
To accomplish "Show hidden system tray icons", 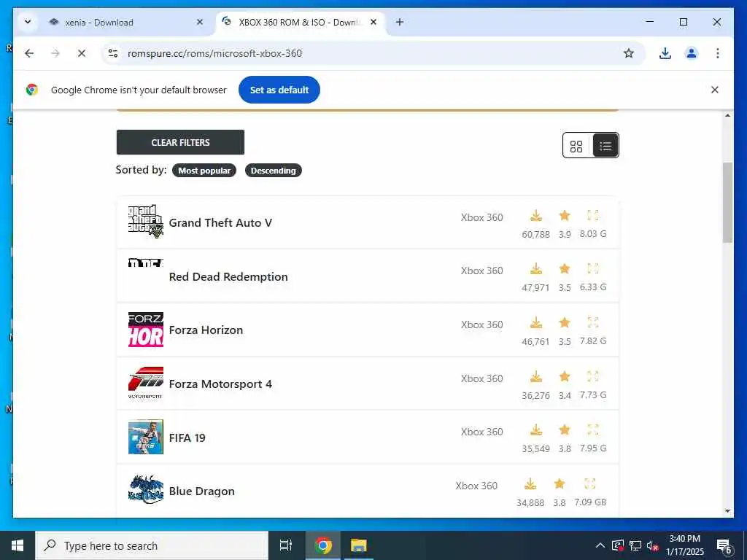I will click(x=600, y=545).
